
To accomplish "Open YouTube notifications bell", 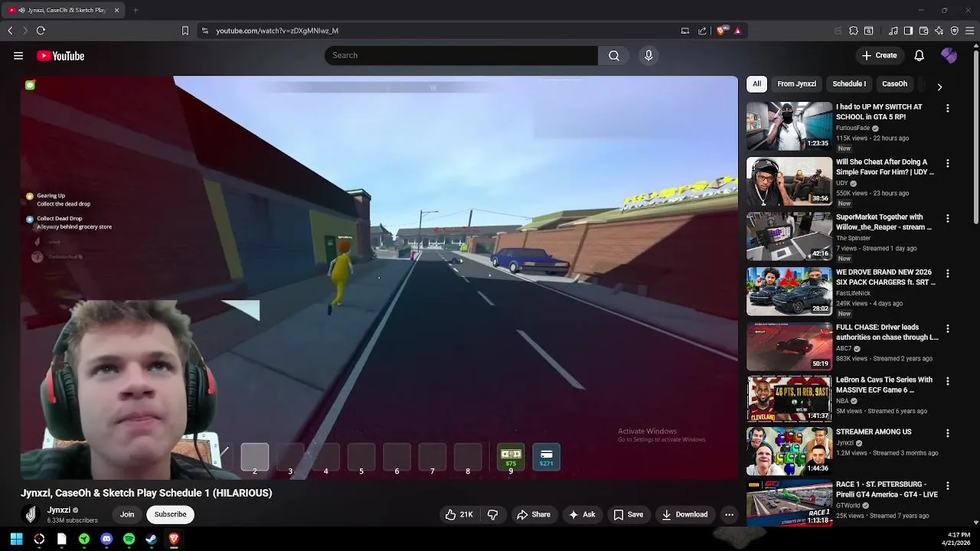I will point(920,56).
